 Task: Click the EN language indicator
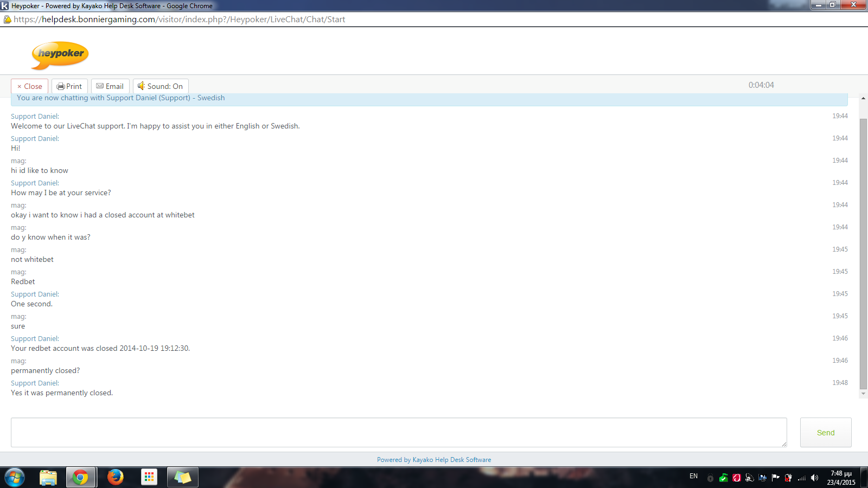(x=693, y=476)
